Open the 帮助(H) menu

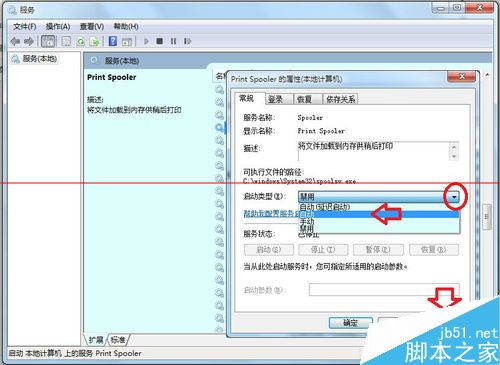tap(126, 26)
